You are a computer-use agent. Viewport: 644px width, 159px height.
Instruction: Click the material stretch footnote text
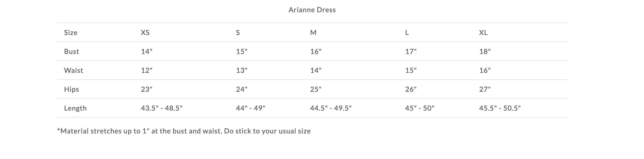pyautogui.click(x=184, y=131)
